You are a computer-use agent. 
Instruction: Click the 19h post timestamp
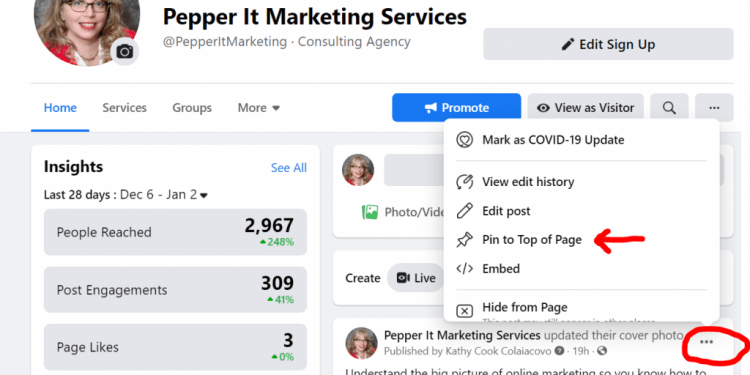[x=581, y=351]
